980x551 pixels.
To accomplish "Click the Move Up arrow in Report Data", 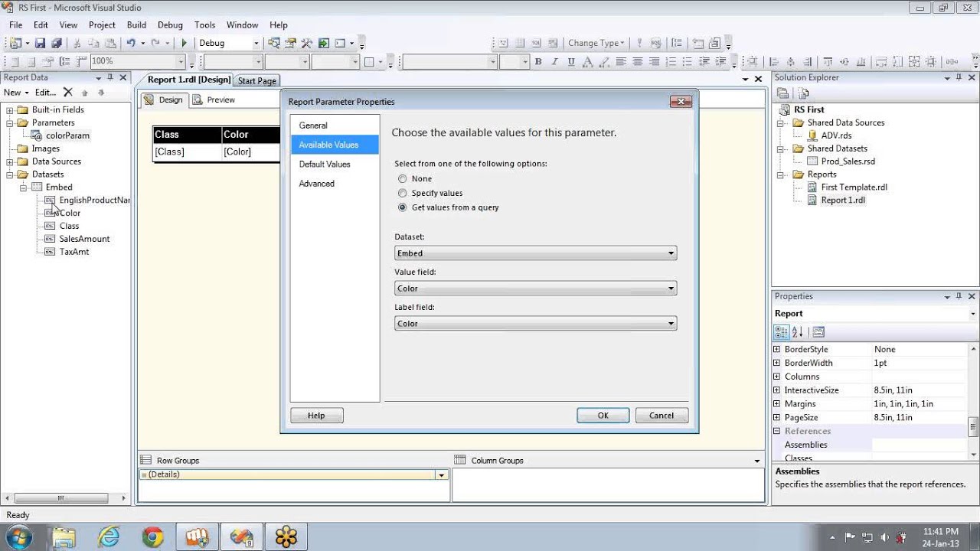I will coord(84,93).
